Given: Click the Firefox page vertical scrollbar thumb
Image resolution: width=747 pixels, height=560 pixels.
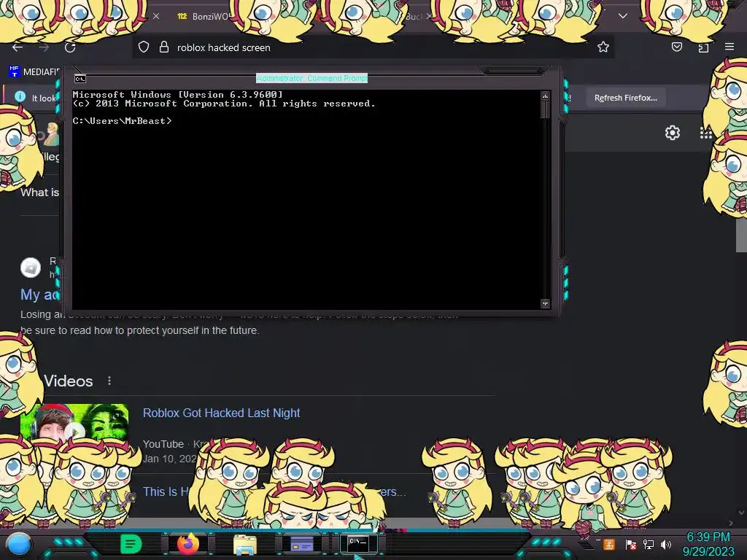Looking at the screenshot, I should pos(741,236).
